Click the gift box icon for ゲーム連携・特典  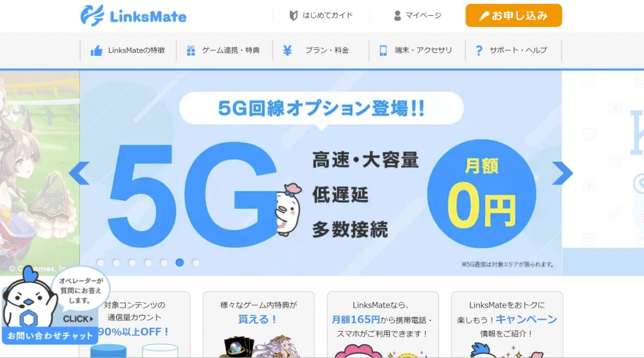point(191,50)
